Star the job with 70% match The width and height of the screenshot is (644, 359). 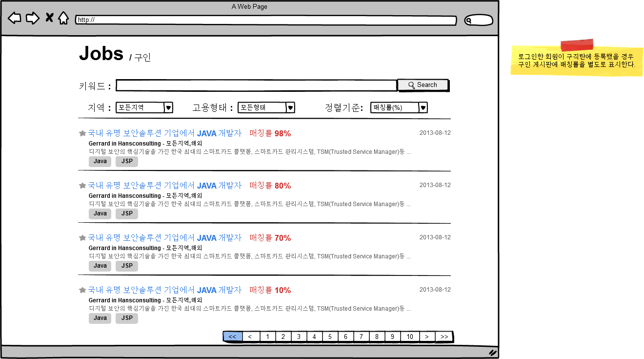pyautogui.click(x=82, y=238)
